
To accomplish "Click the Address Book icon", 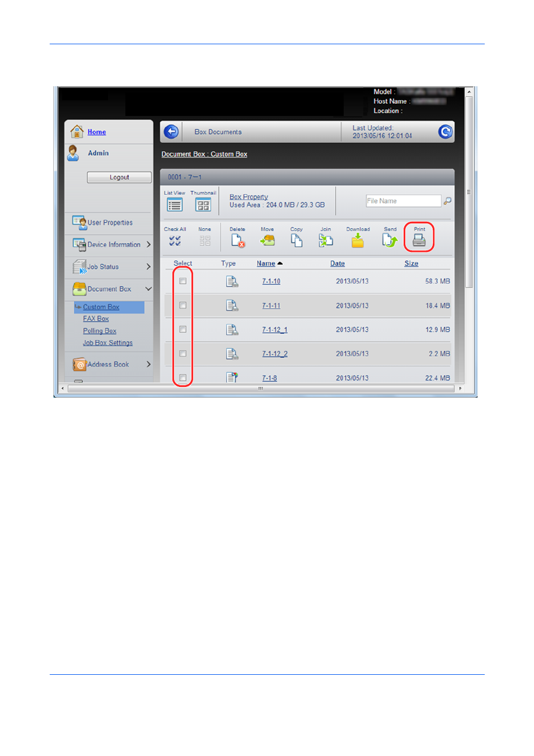I will pyautogui.click(x=79, y=365).
